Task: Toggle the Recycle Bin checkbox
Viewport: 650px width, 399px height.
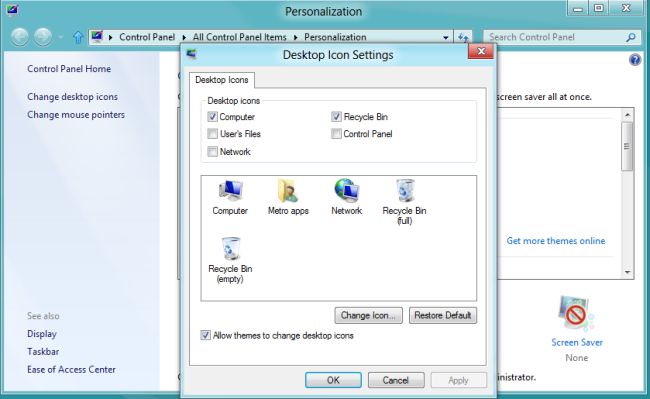Action: [x=336, y=117]
